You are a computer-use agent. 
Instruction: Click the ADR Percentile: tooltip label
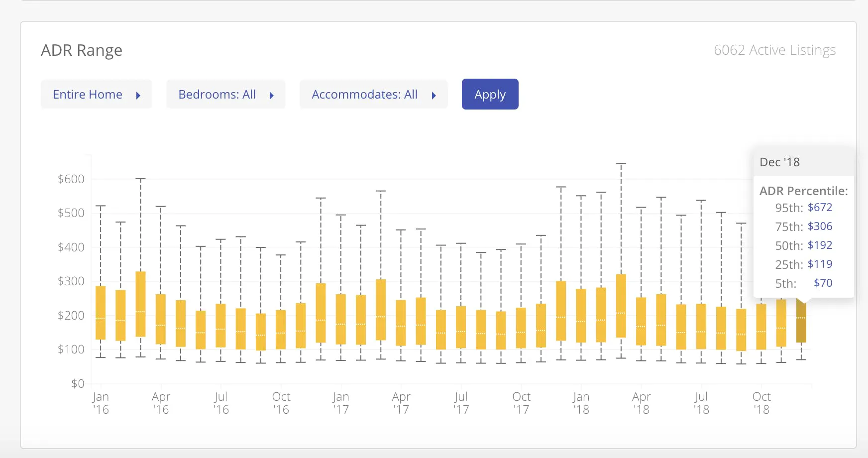coord(804,191)
